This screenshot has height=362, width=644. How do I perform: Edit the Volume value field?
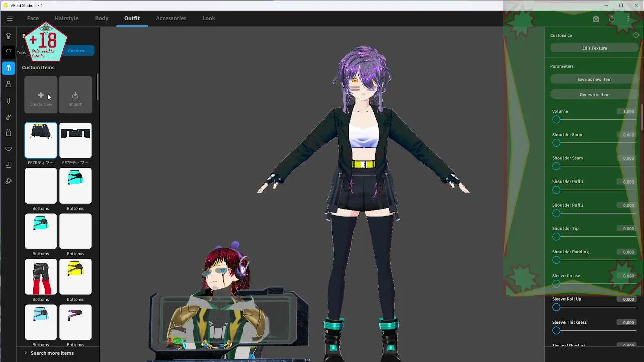pyautogui.click(x=626, y=111)
